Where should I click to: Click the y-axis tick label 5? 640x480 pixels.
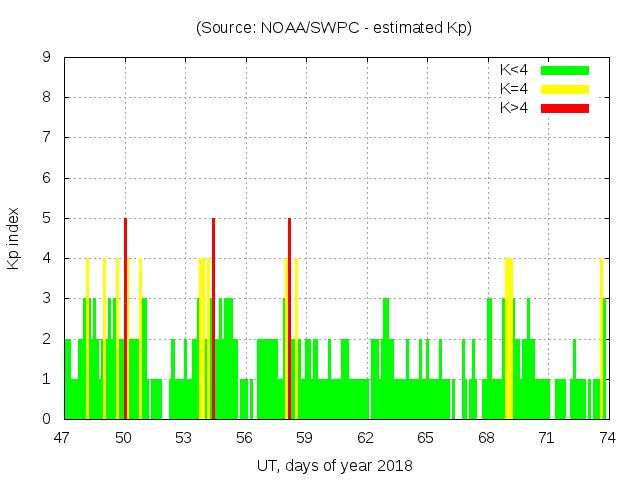coord(47,218)
